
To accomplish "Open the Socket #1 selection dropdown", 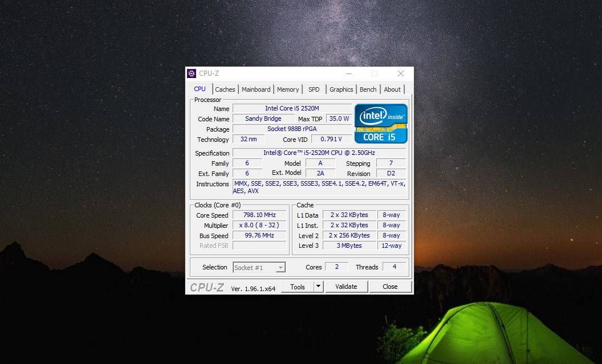I will [x=259, y=267].
